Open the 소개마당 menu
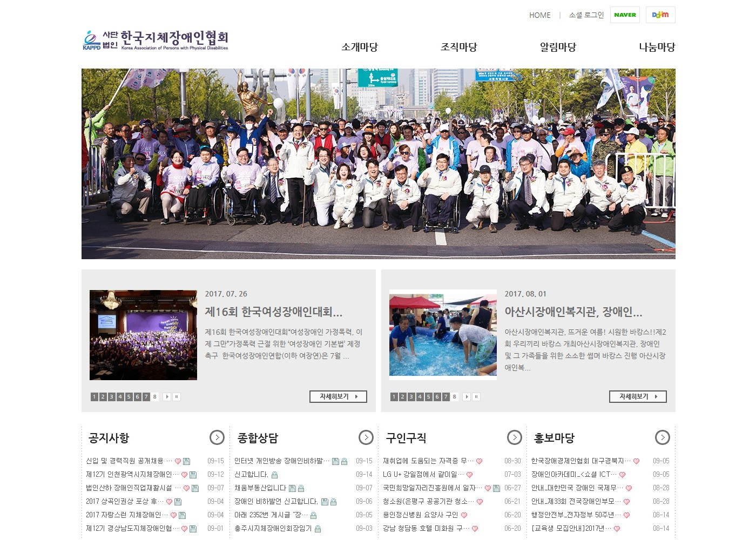This screenshot has height=540, width=756. click(359, 47)
